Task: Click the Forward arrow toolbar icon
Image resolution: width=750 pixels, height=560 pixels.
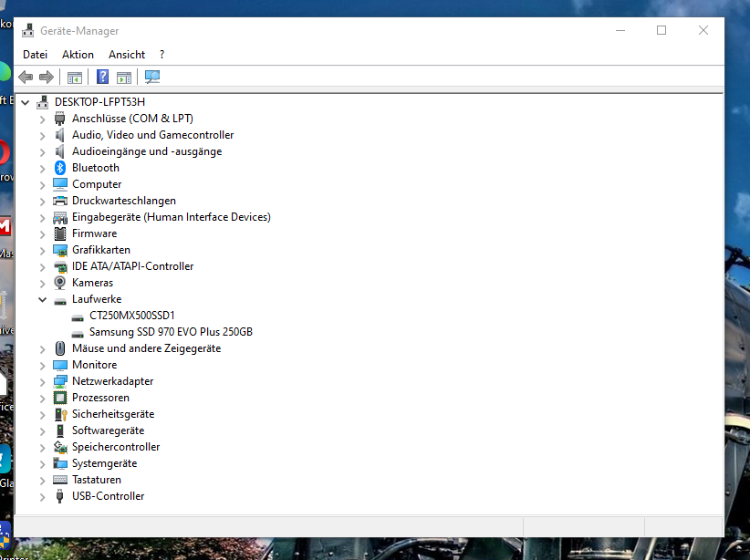Action: coord(47,77)
